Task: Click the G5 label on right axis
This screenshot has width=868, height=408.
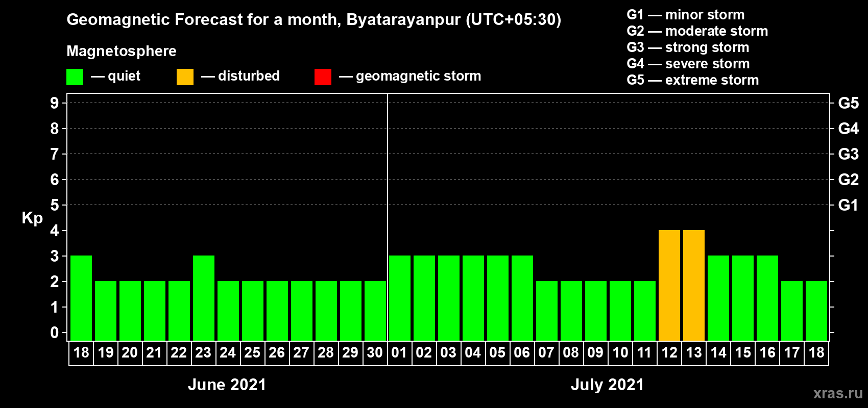Action: [x=849, y=103]
